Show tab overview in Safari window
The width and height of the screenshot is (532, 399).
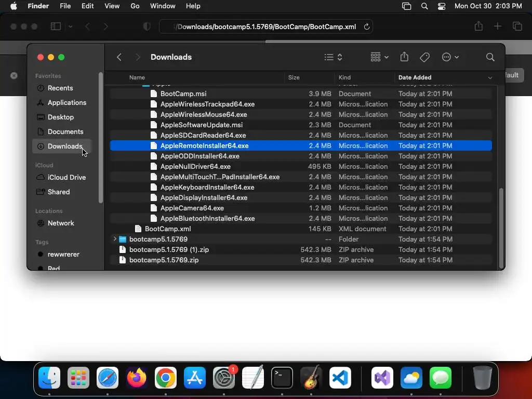(517, 26)
